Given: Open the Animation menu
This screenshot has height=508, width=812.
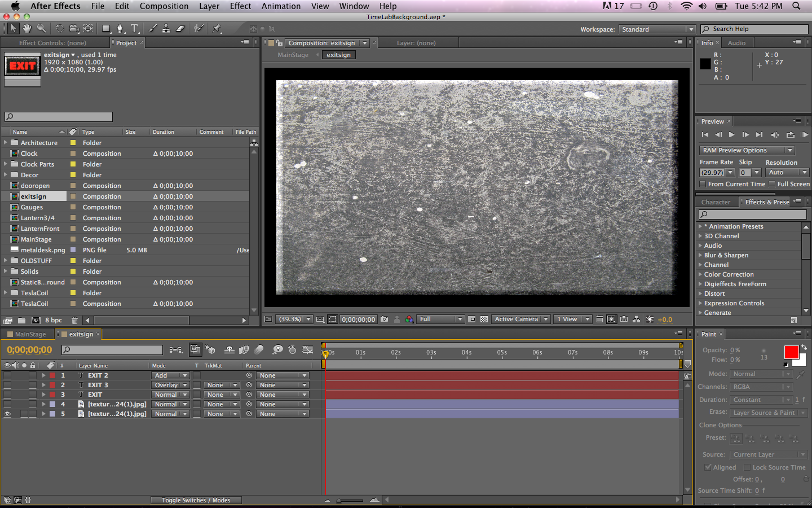Looking at the screenshot, I should (281, 6).
